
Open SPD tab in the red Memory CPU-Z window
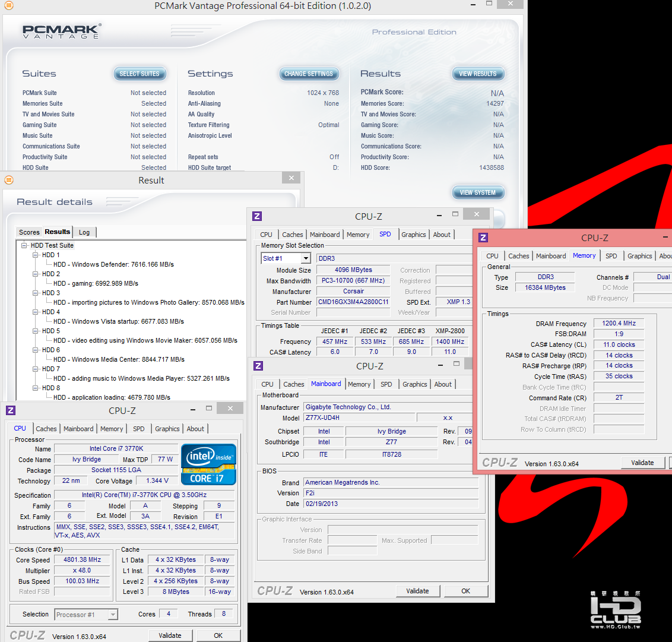pos(611,256)
